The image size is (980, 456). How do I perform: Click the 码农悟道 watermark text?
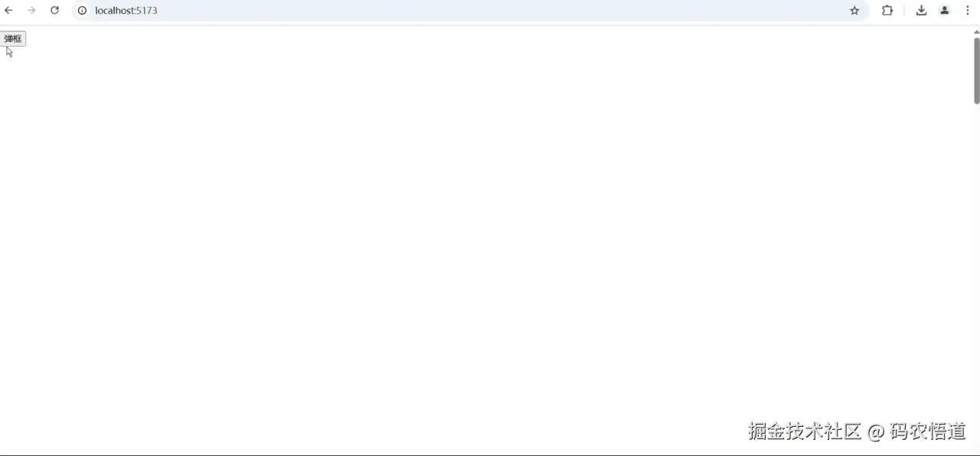[x=928, y=431]
